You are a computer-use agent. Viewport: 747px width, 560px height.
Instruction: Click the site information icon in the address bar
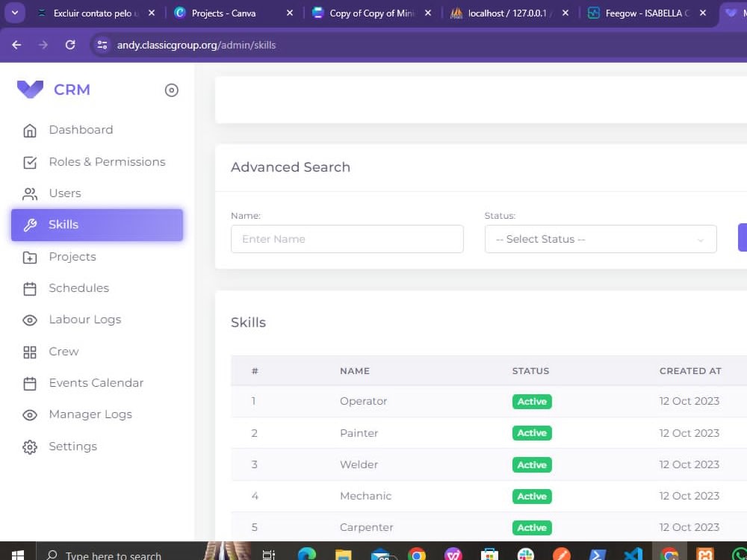point(102,45)
